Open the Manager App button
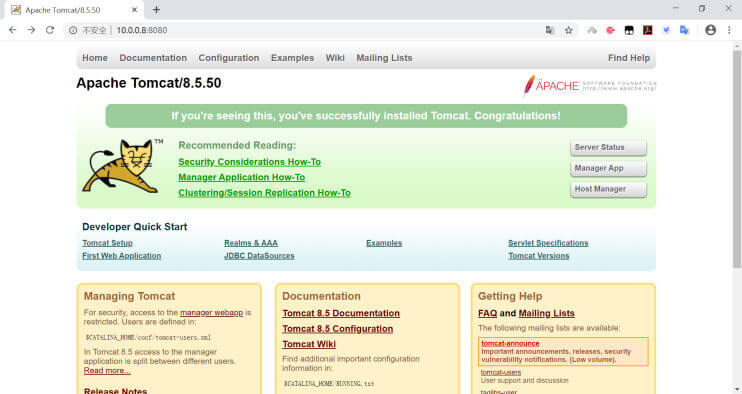This screenshot has width=742, height=394. [x=609, y=168]
